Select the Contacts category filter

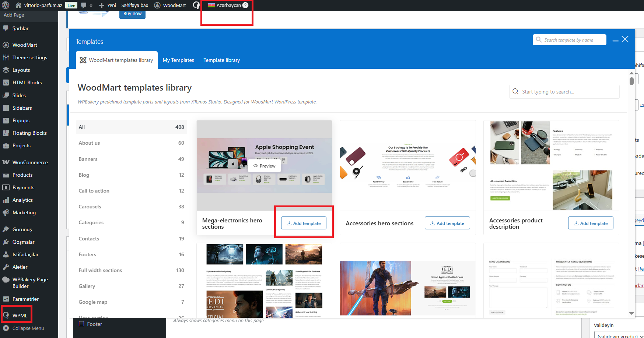pyautogui.click(x=132, y=239)
